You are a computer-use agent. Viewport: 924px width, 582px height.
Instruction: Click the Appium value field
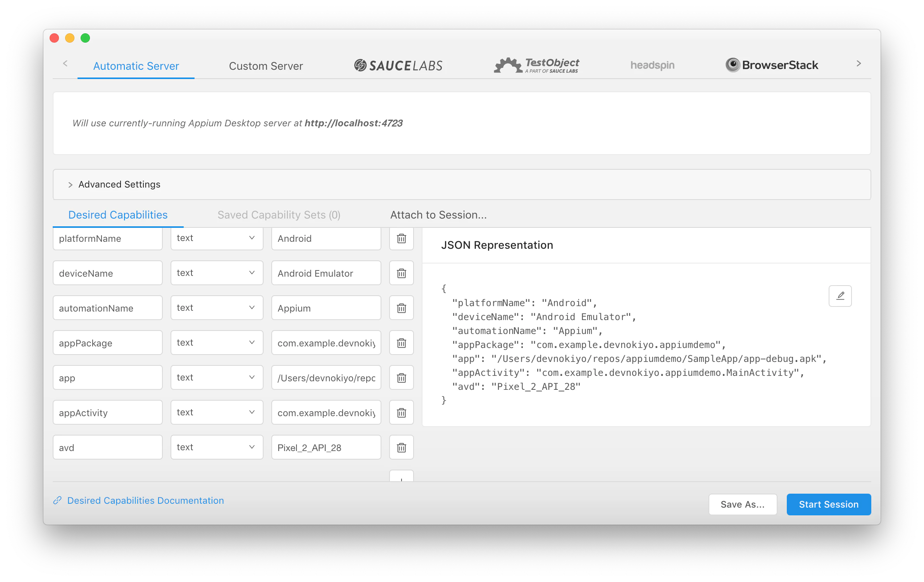[326, 308]
